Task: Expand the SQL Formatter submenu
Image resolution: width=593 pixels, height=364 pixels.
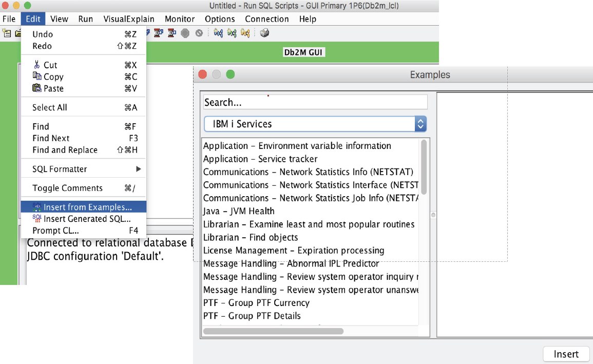Action: click(x=84, y=169)
